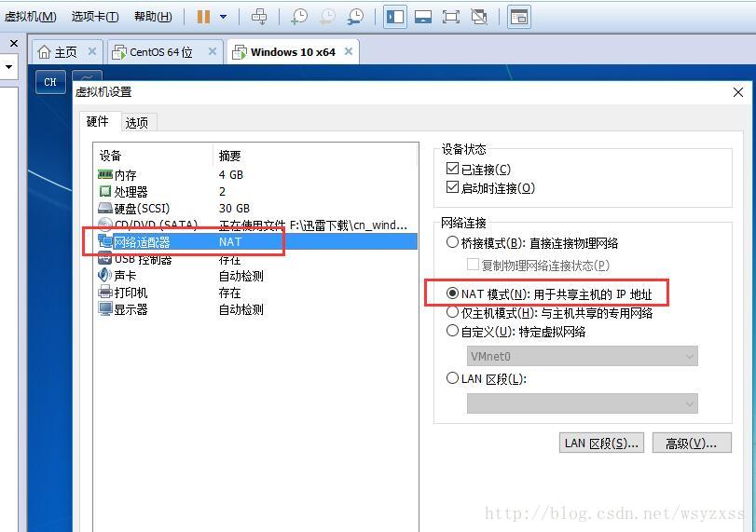The height and width of the screenshot is (532, 756).
Task: Close the 虚拟机设置 dialog
Action: (x=737, y=92)
